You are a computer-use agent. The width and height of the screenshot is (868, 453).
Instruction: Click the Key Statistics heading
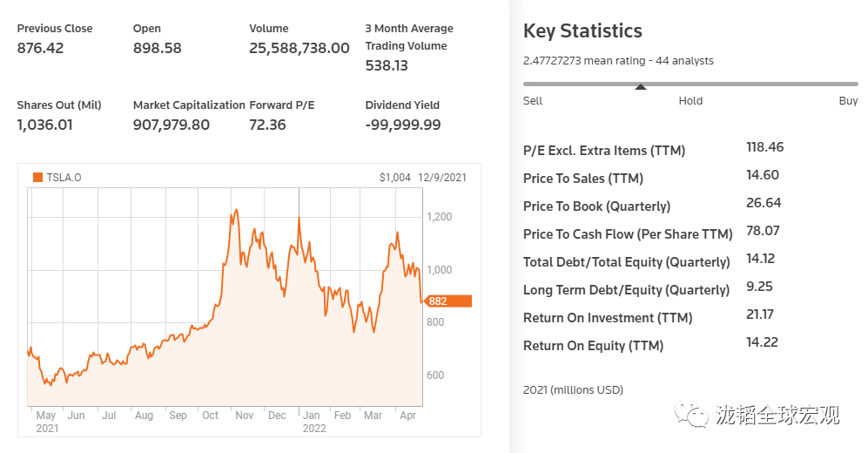coord(582,31)
